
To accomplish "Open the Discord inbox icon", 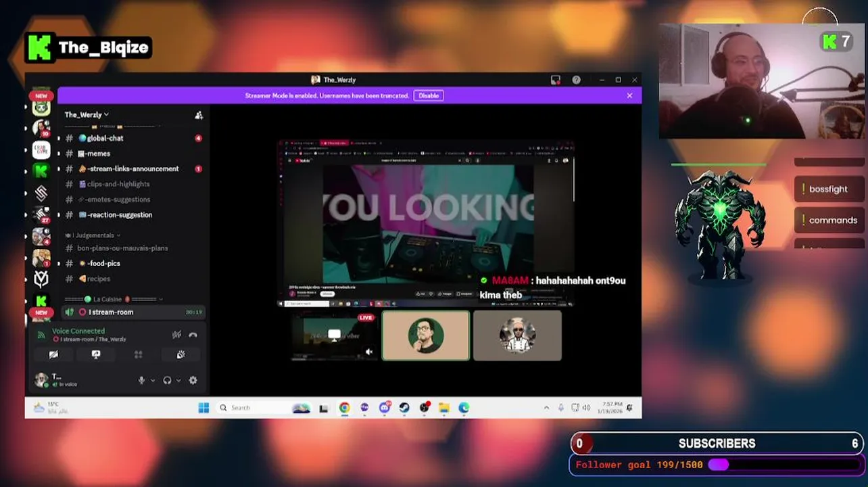I will tap(556, 80).
